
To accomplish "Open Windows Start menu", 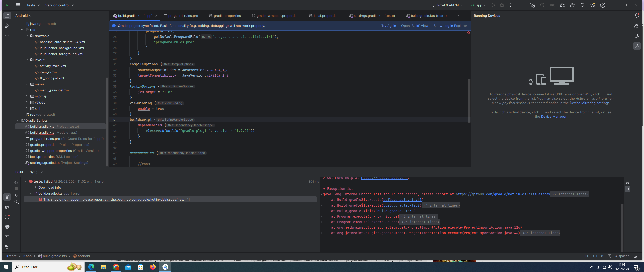I will tap(6, 267).
